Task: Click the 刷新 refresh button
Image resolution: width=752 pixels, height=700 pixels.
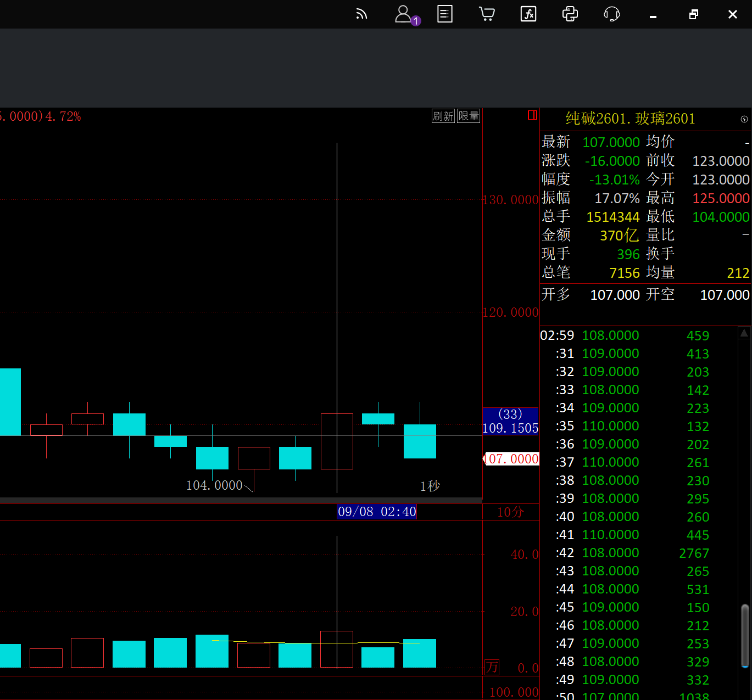Action: tap(443, 116)
